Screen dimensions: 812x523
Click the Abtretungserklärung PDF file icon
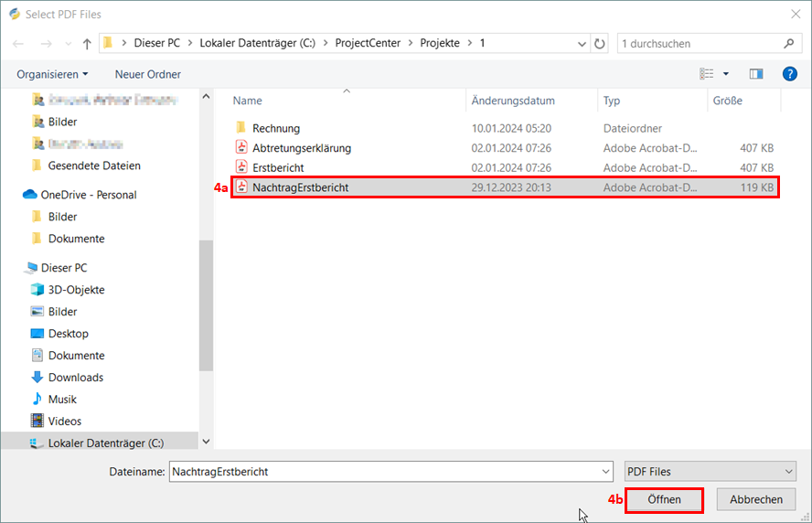tap(241, 148)
